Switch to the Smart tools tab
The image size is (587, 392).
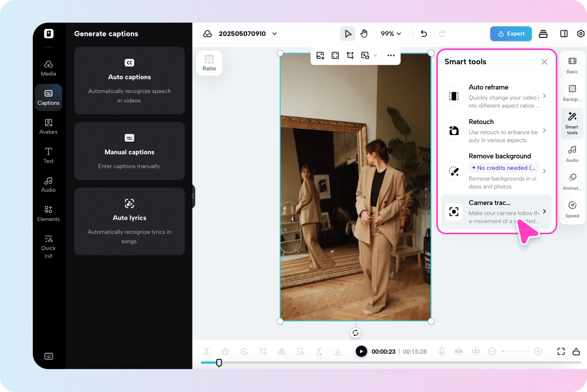572,123
